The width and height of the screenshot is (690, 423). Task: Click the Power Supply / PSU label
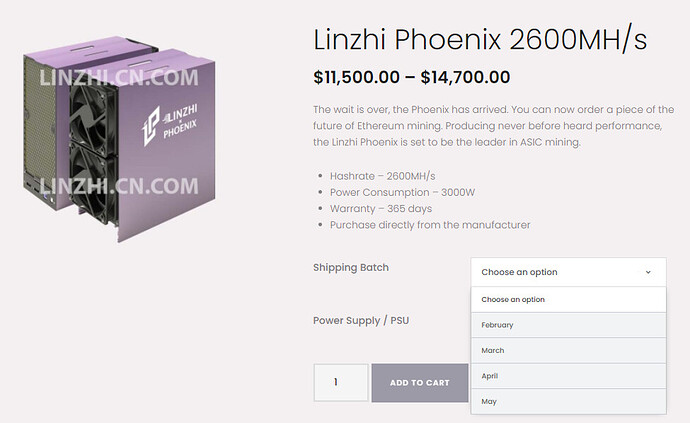(x=361, y=320)
